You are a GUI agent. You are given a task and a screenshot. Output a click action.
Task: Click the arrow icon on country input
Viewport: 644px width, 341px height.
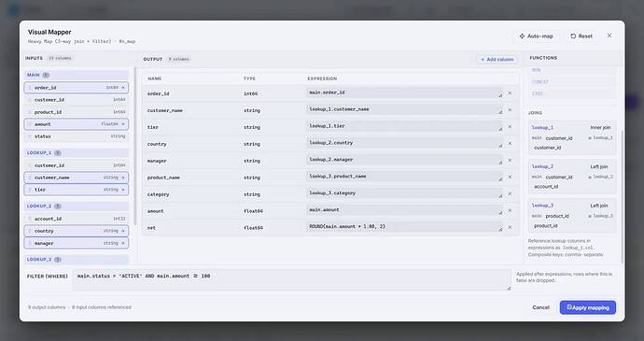click(x=123, y=231)
